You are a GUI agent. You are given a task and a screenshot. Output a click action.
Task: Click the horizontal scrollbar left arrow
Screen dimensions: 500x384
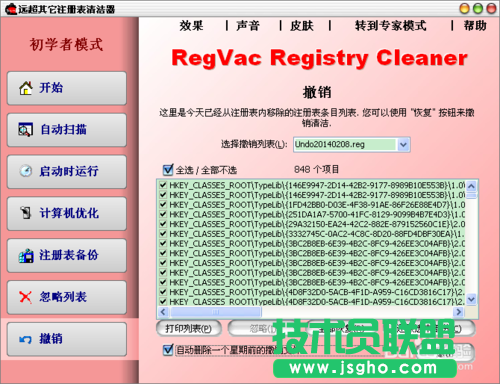pos(163,312)
